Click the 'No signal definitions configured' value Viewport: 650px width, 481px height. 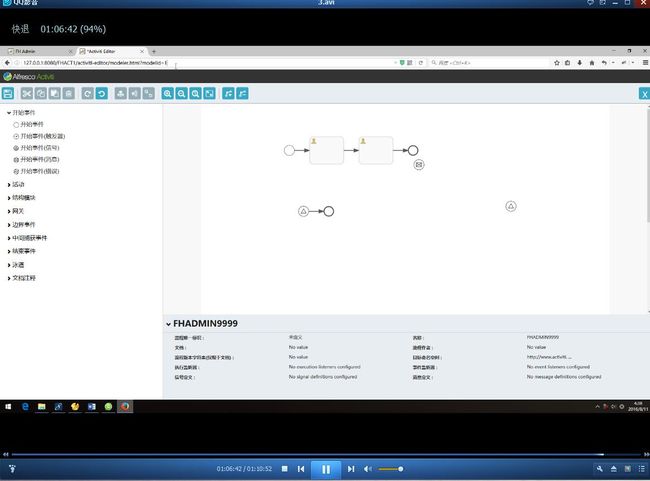(x=323, y=377)
